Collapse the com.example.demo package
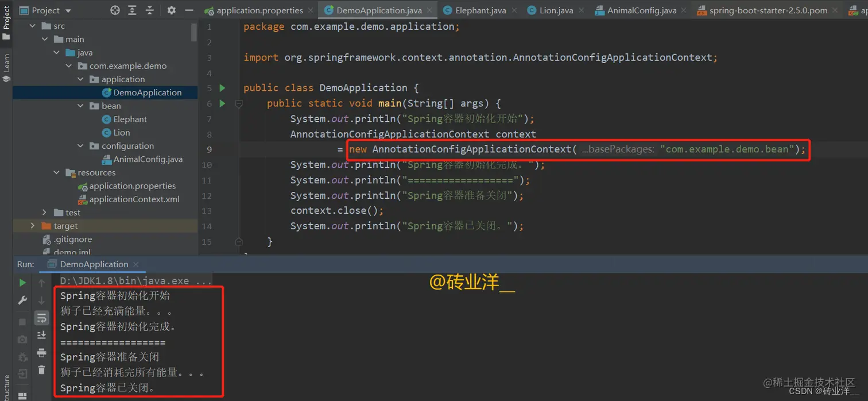 pyautogui.click(x=68, y=66)
